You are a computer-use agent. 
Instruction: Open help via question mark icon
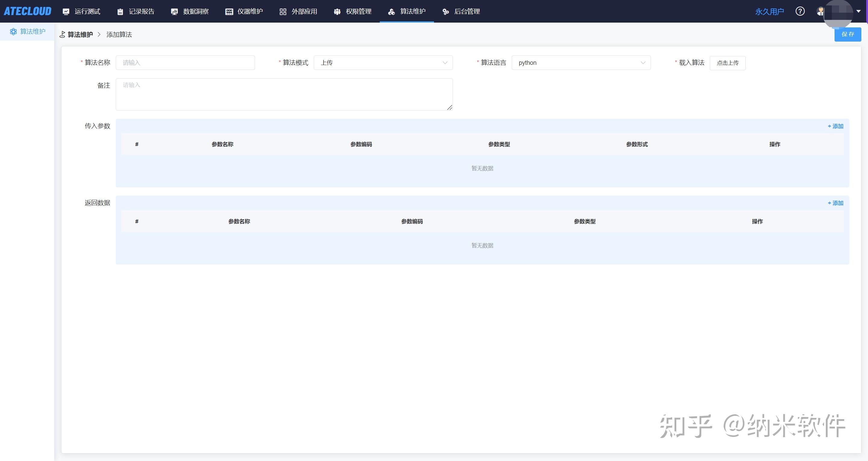800,11
